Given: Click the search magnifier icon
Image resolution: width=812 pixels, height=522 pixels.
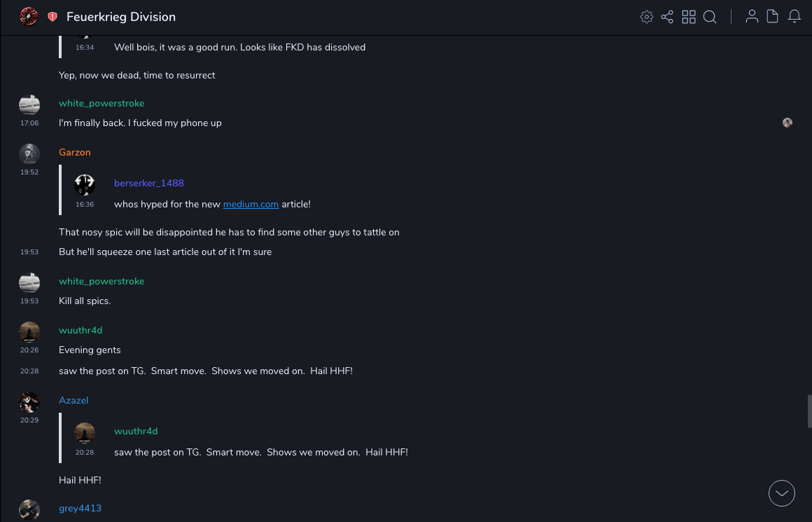Looking at the screenshot, I should 710,17.
